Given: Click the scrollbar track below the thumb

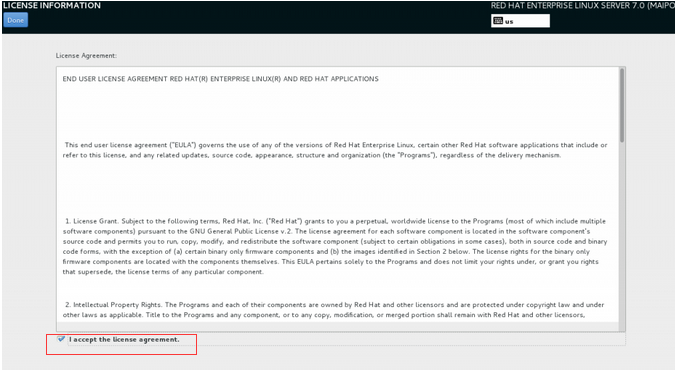Looking at the screenshot, I should [622, 237].
